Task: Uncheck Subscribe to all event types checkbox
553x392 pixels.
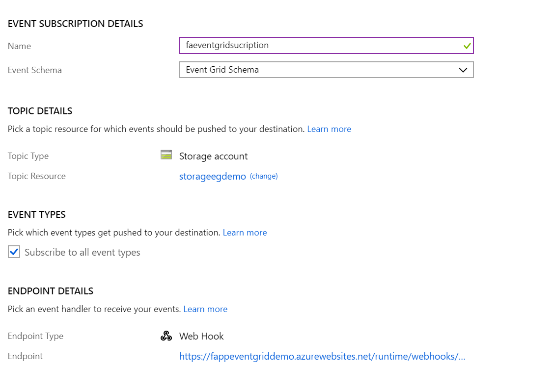Action: (14, 252)
